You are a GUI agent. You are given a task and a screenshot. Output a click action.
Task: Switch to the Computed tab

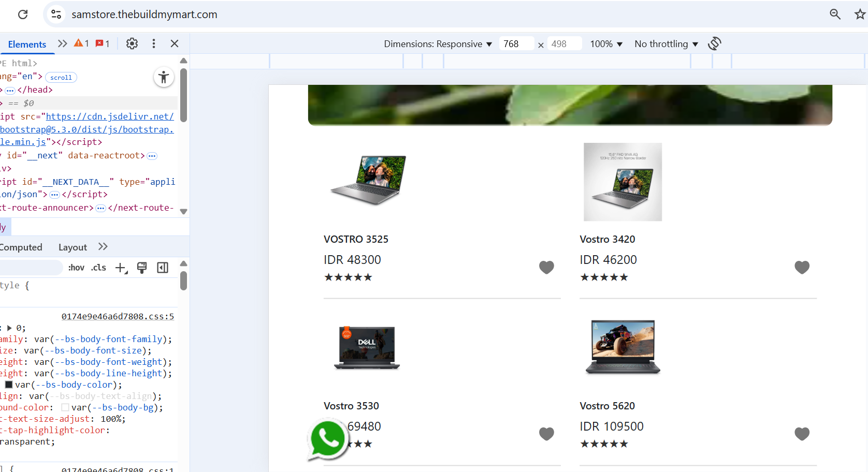[x=21, y=247]
